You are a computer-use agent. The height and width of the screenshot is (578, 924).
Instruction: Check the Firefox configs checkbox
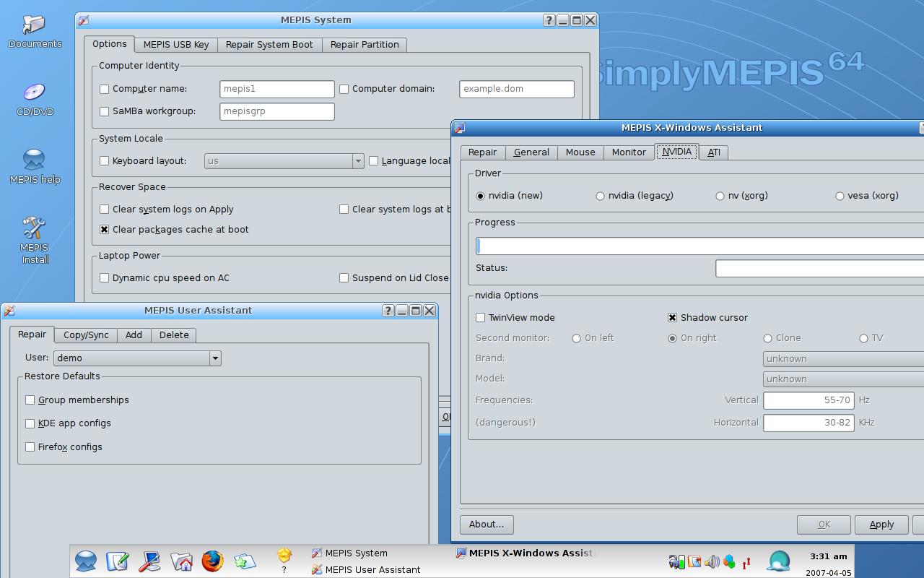click(x=30, y=447)
